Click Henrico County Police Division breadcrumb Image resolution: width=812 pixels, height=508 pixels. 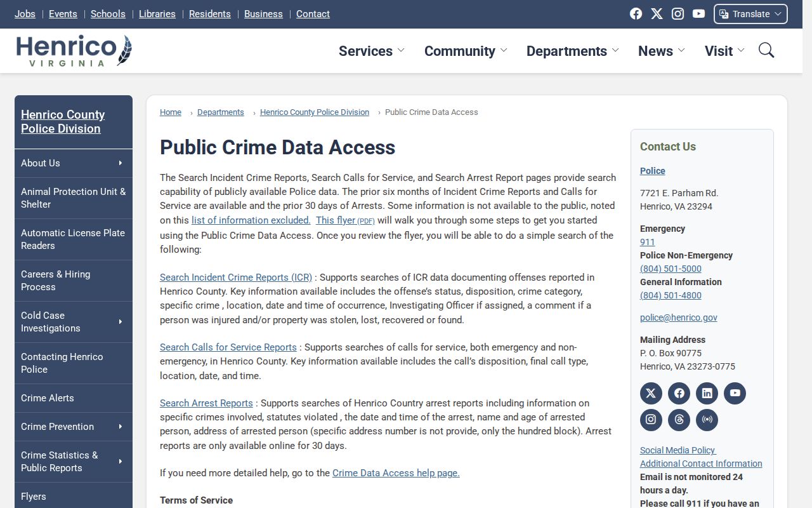click(315, 112)
